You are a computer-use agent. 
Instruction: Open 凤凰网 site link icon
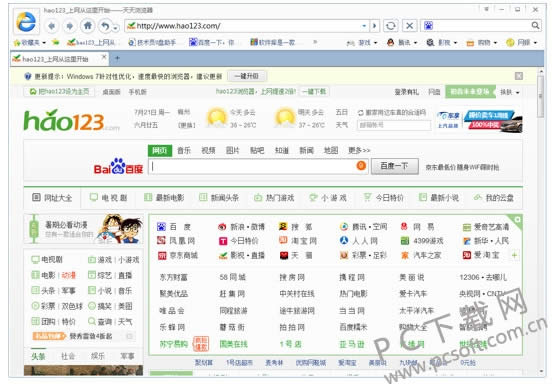[161, 241]
